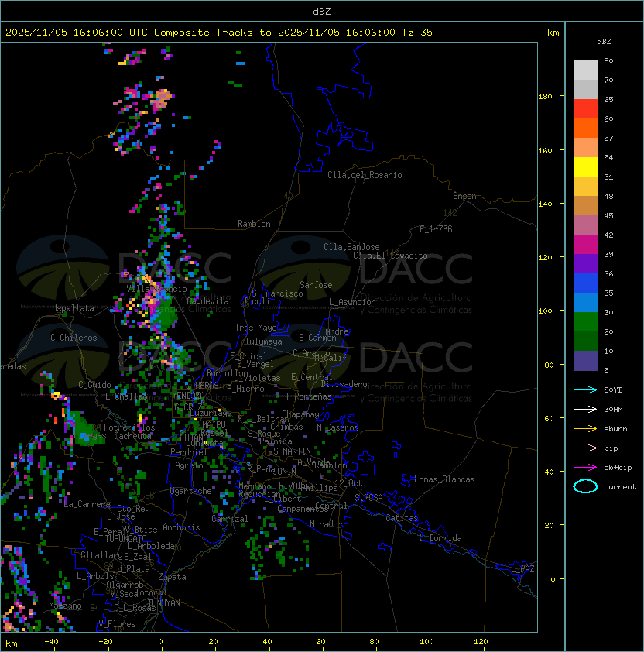The width and height of the screenshot is (644, 652).
Task: Click the 'Divisadero' map label
Action: [x=344, y=384]
